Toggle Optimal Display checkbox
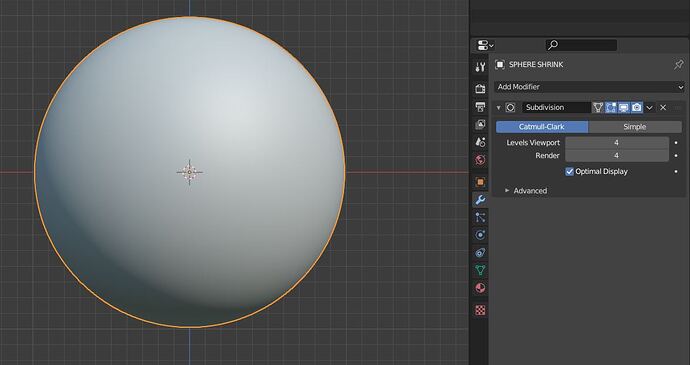Image resolution: width=690 pixels, height=365 pixels. point(569,171)
